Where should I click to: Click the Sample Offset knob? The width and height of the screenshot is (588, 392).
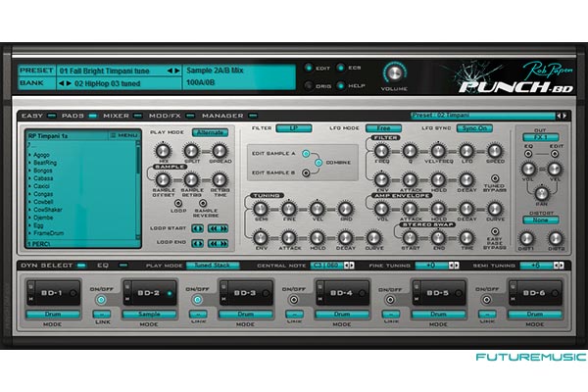(x=163, y=179)
